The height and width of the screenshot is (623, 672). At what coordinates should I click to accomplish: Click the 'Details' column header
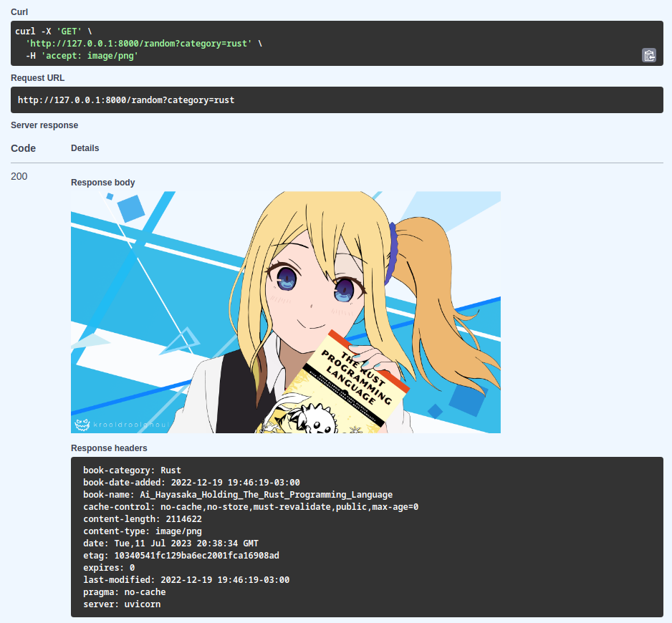pos(85,148)
